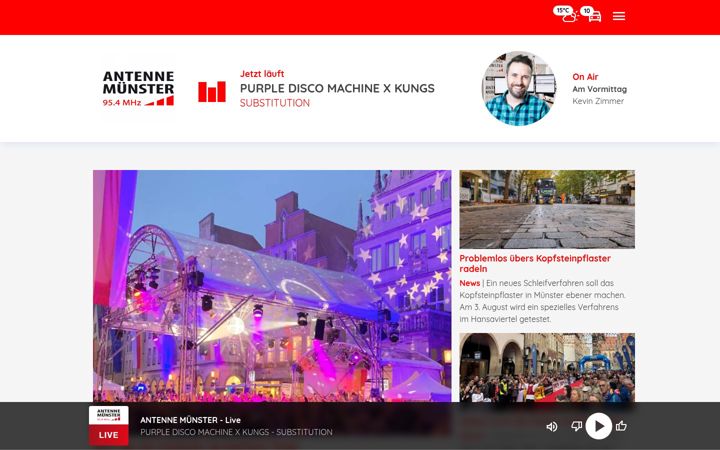Open the Purple Disco Machine X Kungs song title
Viewport: 720px width, 450px height.
coord(337,88)
